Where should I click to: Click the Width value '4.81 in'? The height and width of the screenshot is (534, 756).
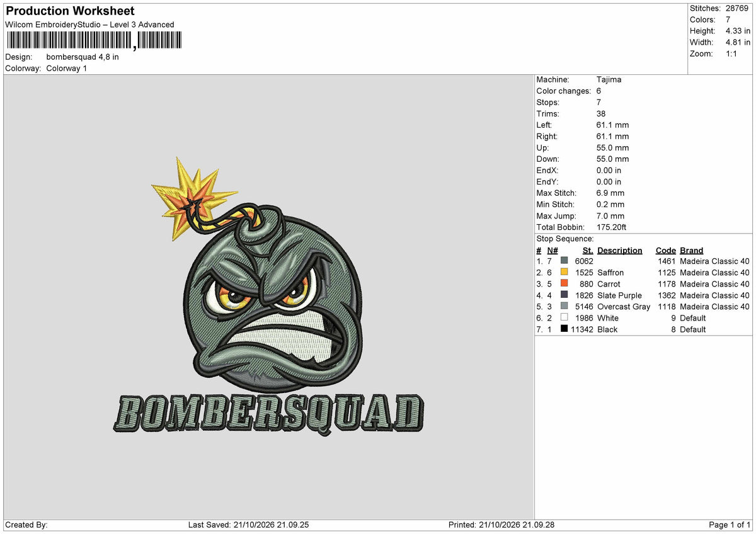738,42
